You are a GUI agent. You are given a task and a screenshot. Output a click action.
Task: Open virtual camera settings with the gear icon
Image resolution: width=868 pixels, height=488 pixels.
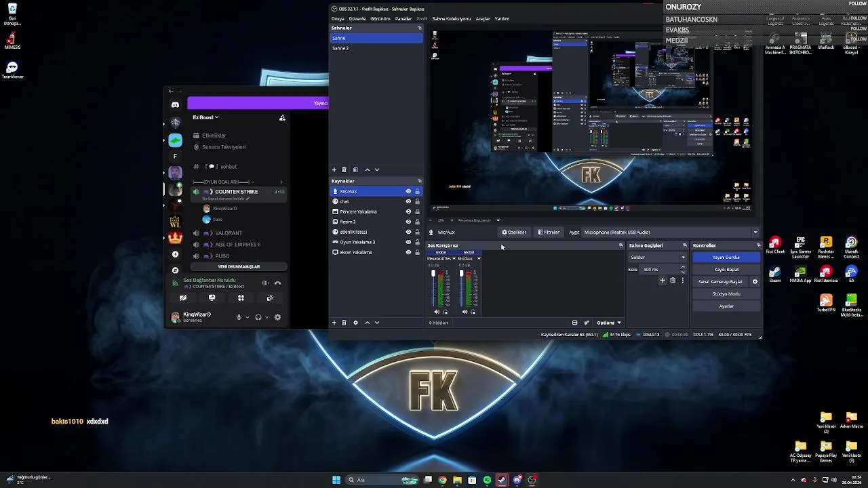pos(755,282)
